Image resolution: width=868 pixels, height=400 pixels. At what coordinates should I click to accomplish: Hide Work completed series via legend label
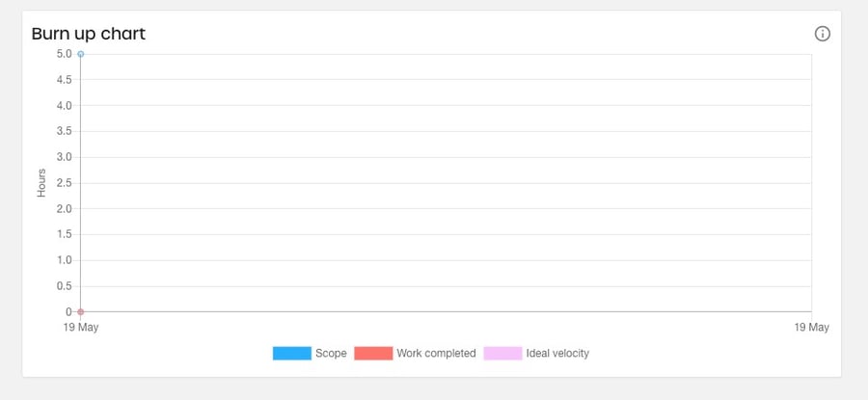point(436,353)
